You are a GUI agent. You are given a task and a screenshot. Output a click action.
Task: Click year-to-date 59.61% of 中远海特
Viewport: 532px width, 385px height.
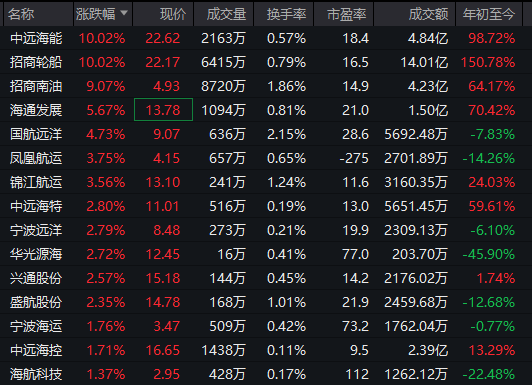point(492,206)
